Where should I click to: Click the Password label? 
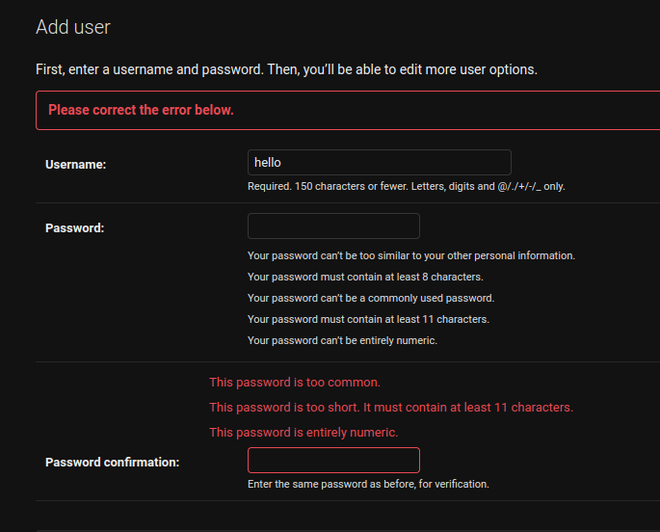click(75, 228)
